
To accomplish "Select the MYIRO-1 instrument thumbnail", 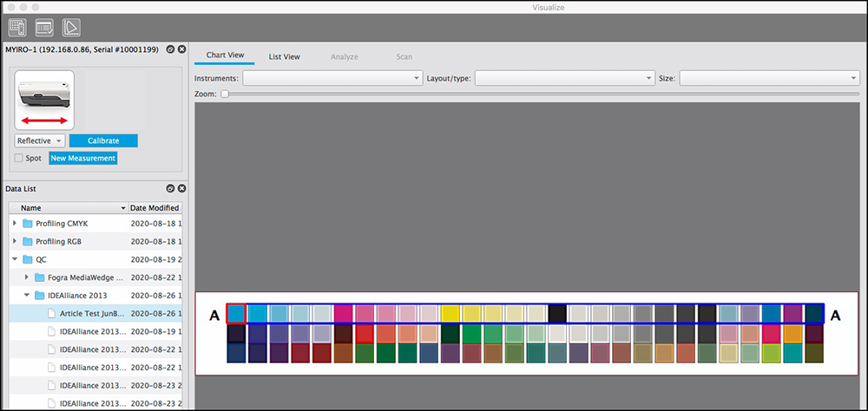I will click(44, 101).
